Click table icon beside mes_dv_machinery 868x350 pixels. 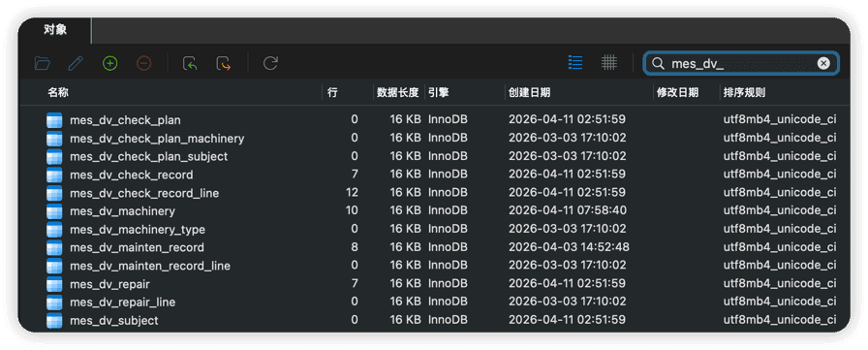(x=54, y=211)
